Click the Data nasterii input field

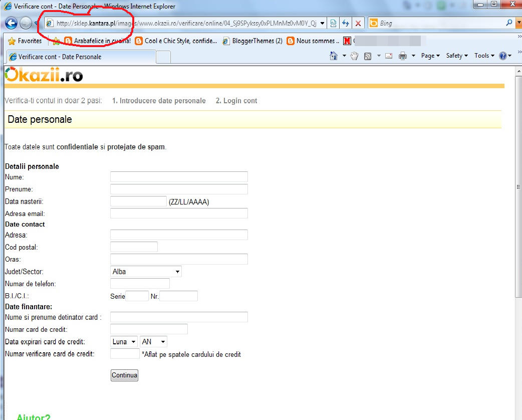click(x=138, y=201)
